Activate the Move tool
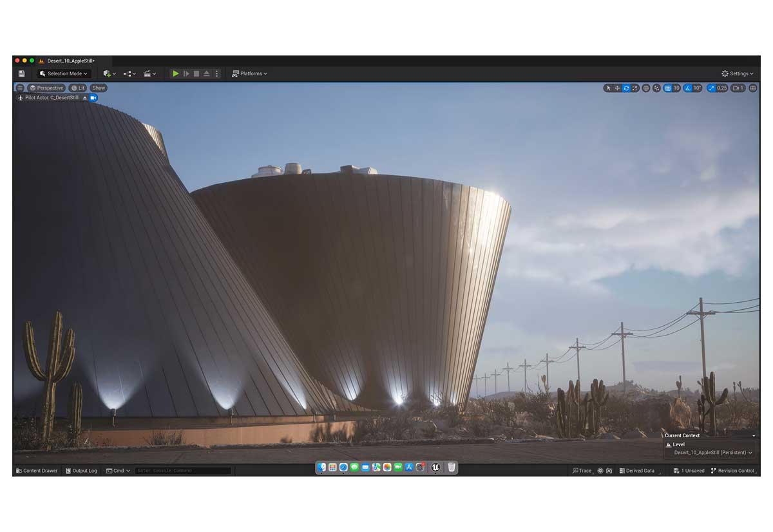This screenshot has height=532, width=773. click(617, 88)
